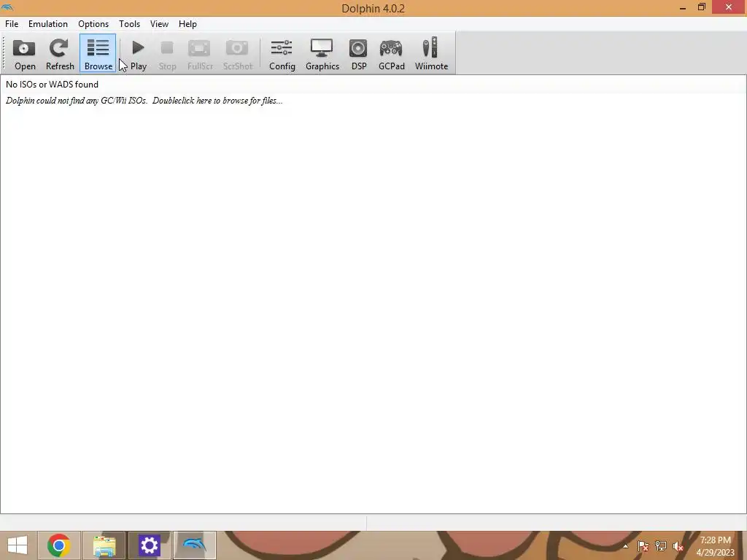This screenshot has width=747, height=560.
Task: Open the Options menu
Action: (x=93, y=24)
